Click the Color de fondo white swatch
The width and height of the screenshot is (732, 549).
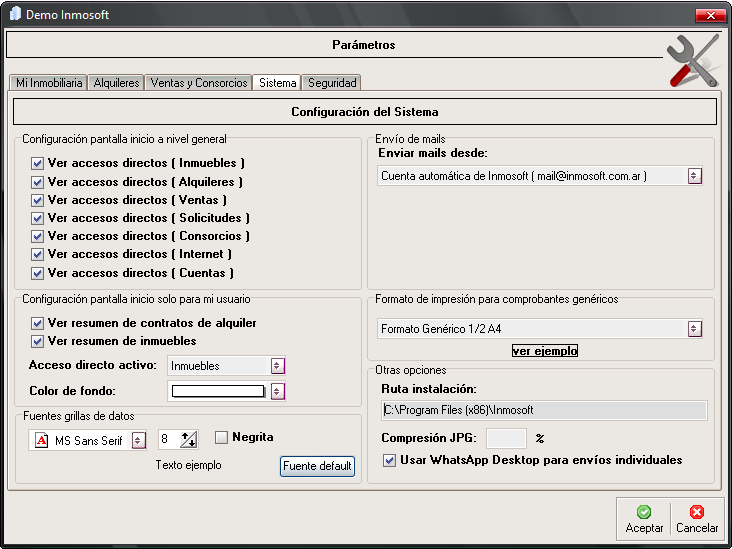(x=218, y=391)
